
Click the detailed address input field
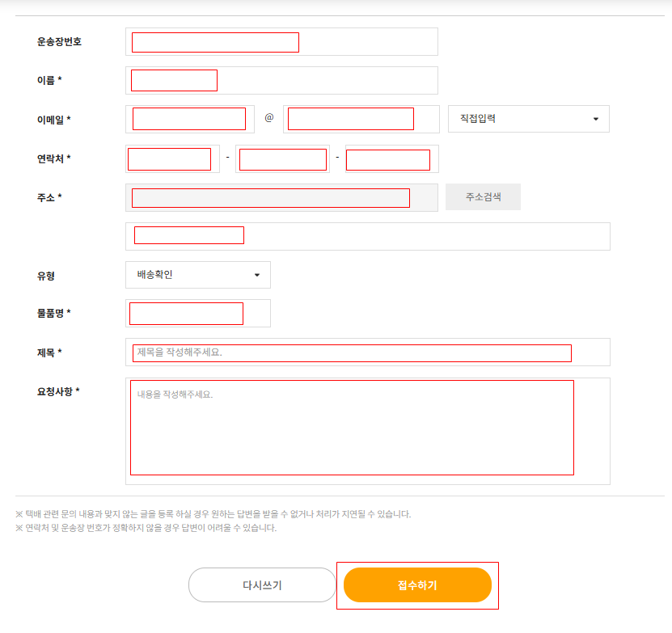coord(188,234)
